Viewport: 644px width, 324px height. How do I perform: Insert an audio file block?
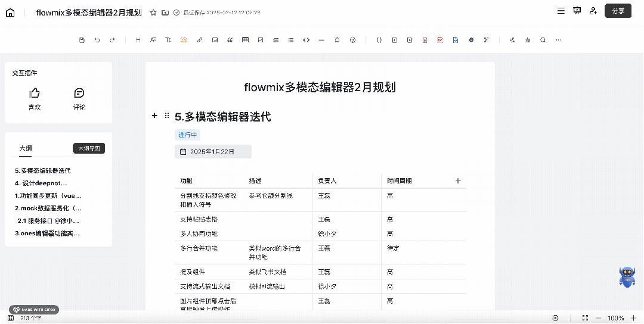click(394, 40)
